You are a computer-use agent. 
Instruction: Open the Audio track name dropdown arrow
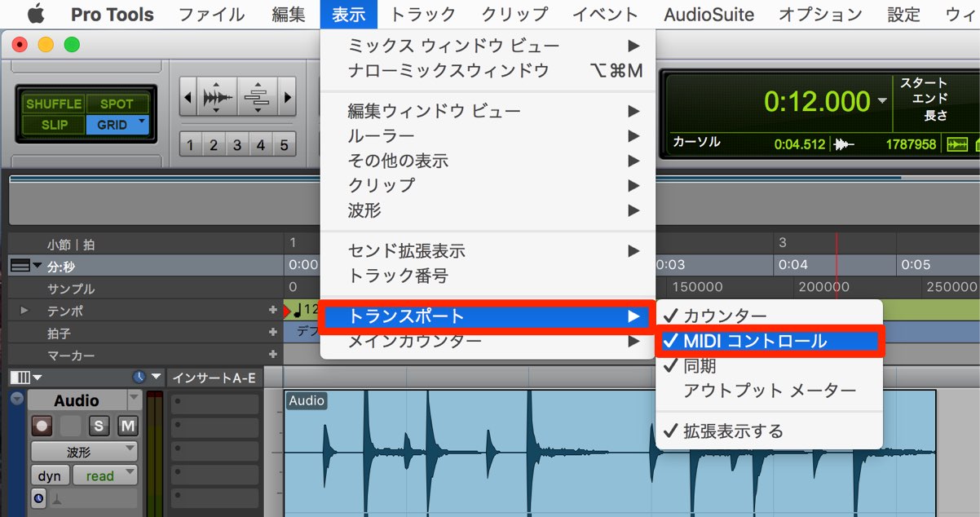click(x=135, y=400)
